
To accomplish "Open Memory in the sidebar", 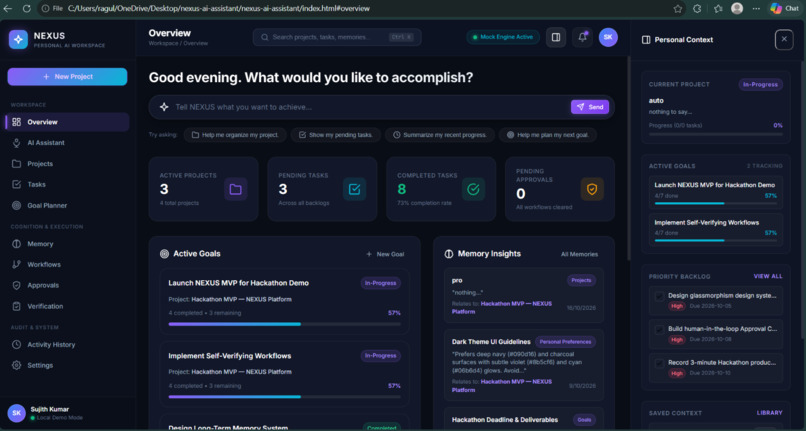I will (x=67, y=244).
